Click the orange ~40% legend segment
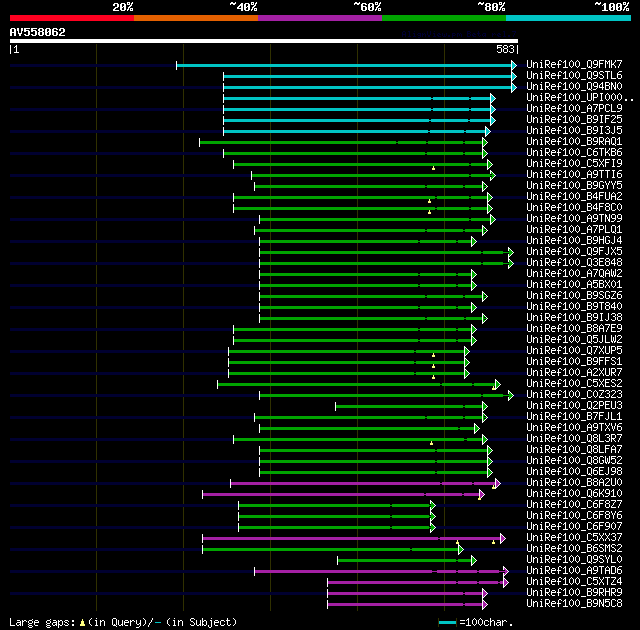The height and width of the screenshot is (630, 640). [196, 18]
